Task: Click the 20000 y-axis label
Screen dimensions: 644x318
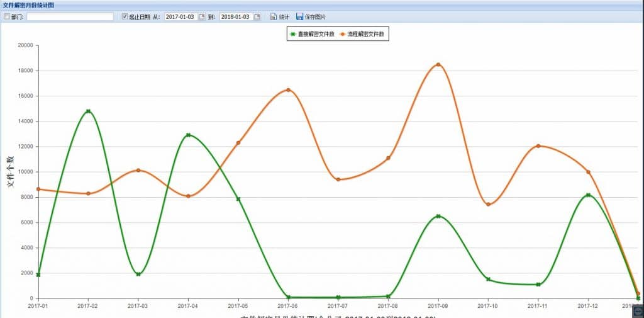Action: pos(25,45)
